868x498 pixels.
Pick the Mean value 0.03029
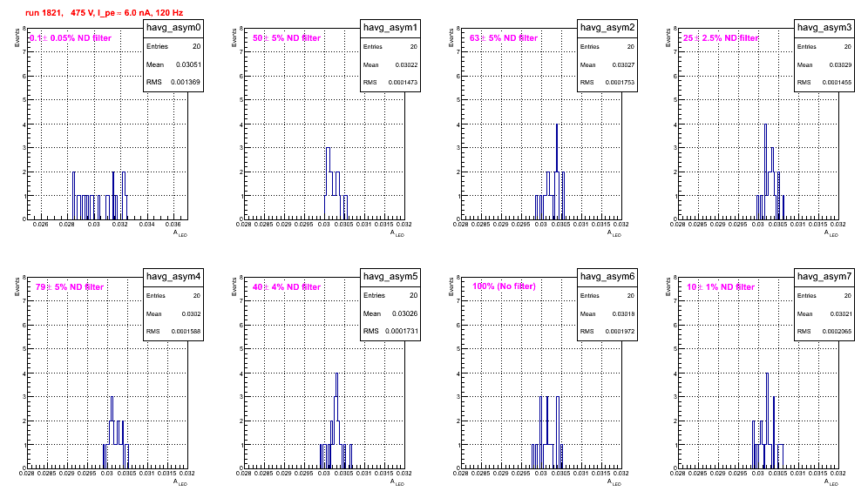coord(840,65)
